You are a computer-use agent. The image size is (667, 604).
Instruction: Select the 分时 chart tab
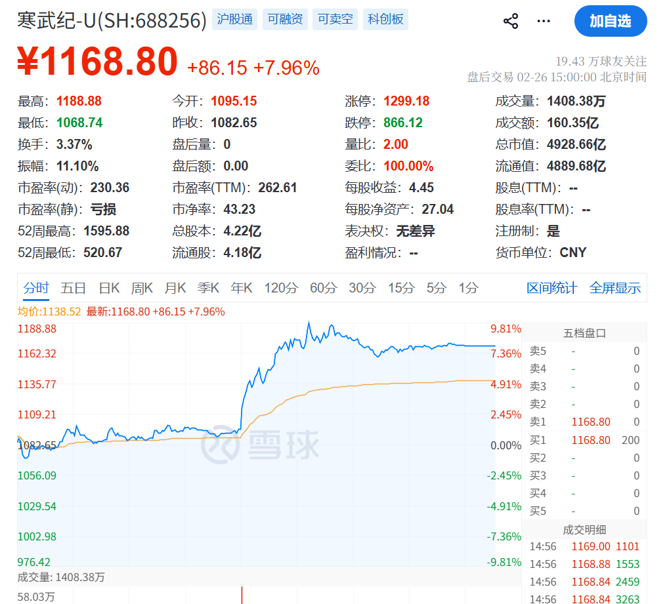click(36, 288)
